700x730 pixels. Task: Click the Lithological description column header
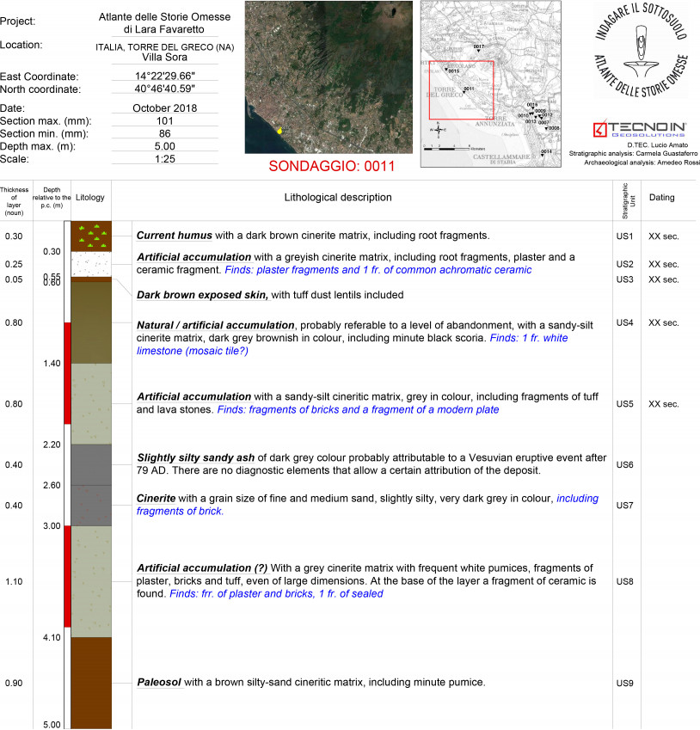tap(361, 198)
